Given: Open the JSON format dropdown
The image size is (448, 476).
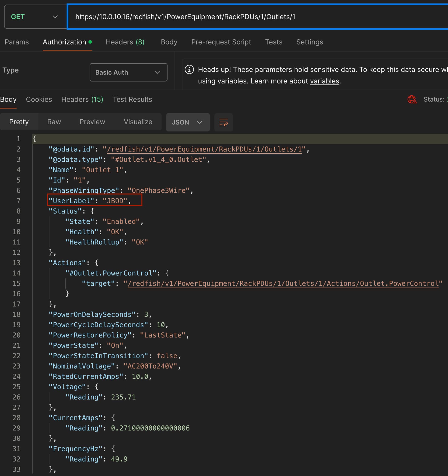Looking at the screenshot, I should point(188,122).
